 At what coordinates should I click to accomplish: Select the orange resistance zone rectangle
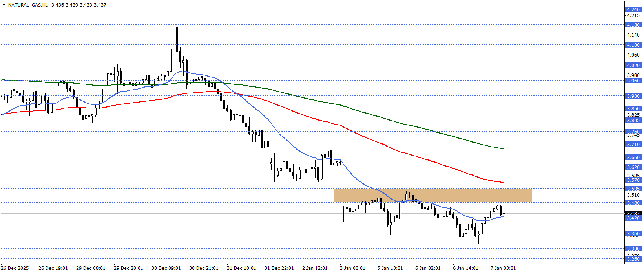pyautogui.click(x=432, y=195)
